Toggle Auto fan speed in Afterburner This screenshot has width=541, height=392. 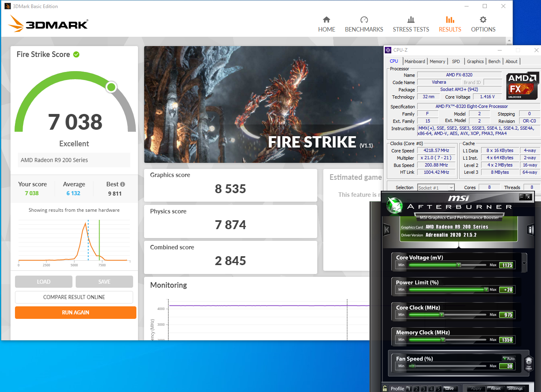(509, 358)
